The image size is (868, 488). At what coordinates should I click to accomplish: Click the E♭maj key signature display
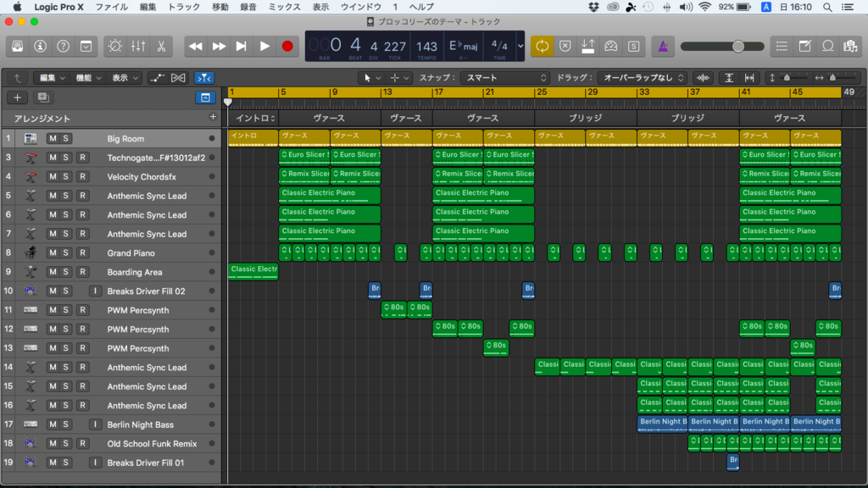(x=464, y=47)
